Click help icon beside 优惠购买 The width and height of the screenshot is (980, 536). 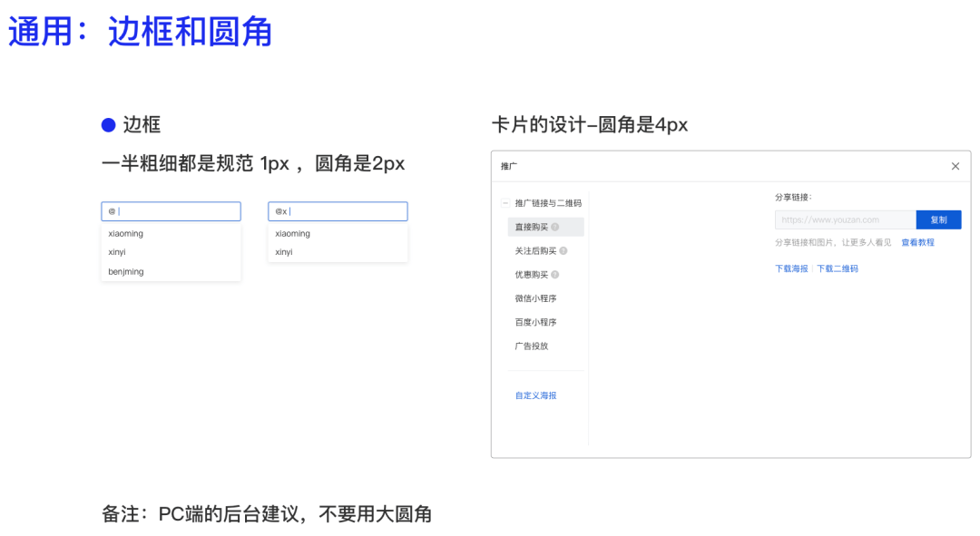point(555,275)
